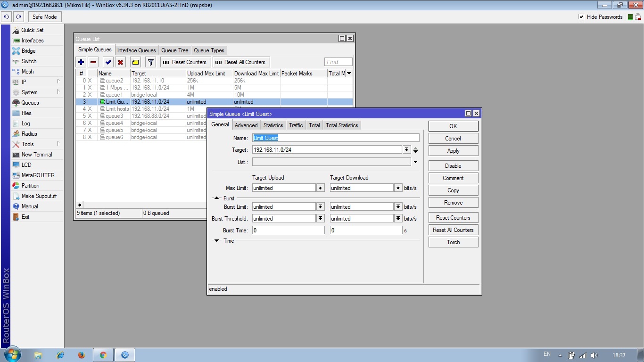Click the red minus remove queue icon
This screenshot has height=362, width=644.
[x=93, y=62]
